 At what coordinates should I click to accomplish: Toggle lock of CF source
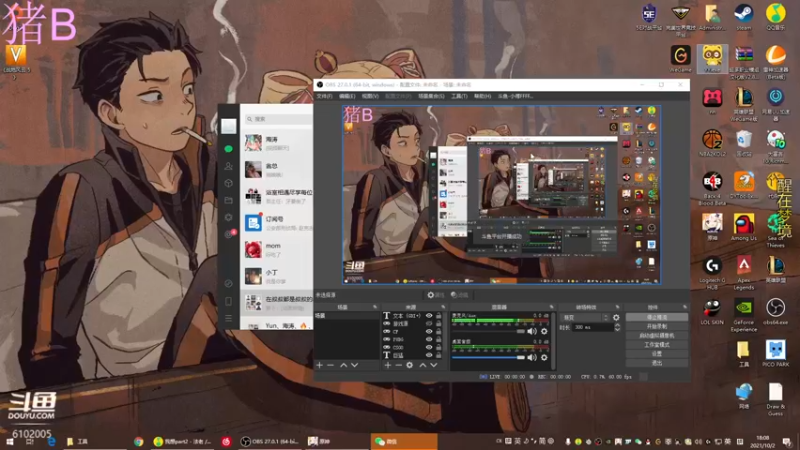tap(439, 332)
